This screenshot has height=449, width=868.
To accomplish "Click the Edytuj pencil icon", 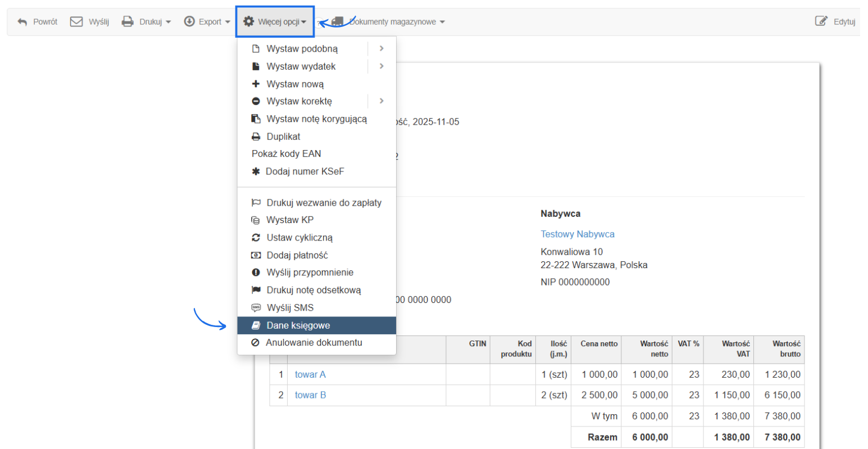I will 821,21.
